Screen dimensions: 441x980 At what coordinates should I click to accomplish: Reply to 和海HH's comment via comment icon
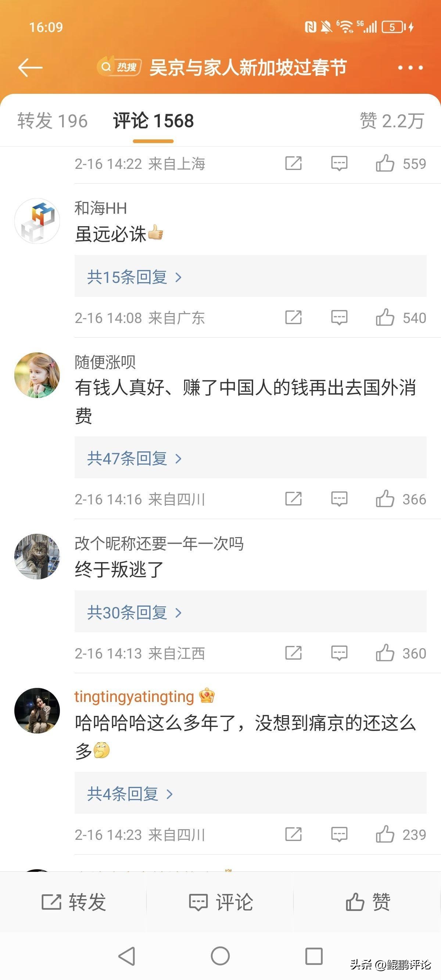(339, 317)
